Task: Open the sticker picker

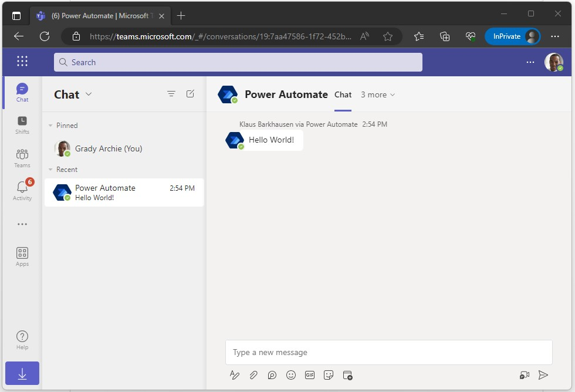Action: pyautogui.click(x=329, y=375)
